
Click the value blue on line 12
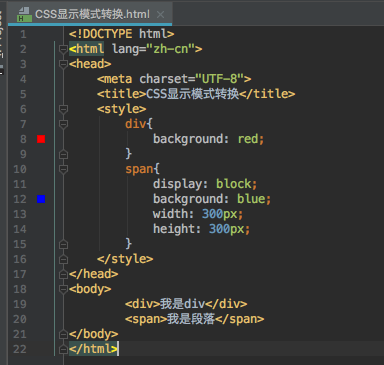[251, 199]
